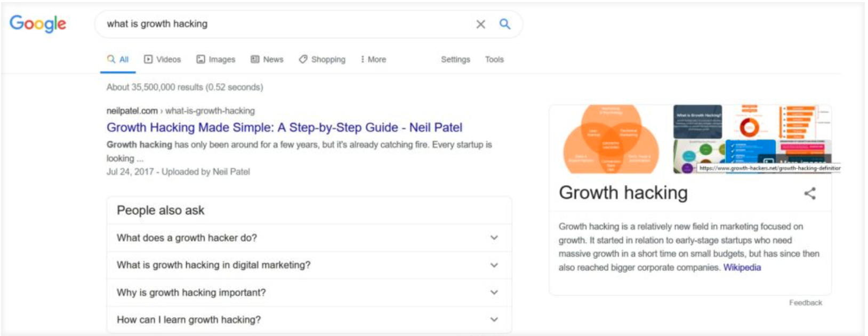Click the Google logo

[x=38, y=23]
